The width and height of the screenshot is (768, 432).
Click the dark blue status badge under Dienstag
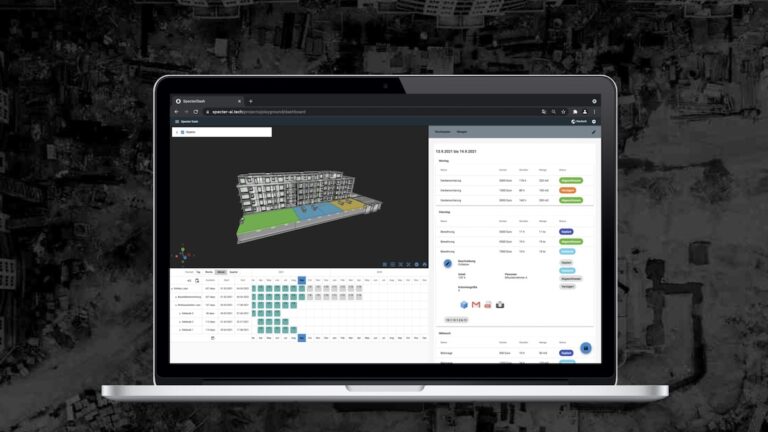(567, 232)
